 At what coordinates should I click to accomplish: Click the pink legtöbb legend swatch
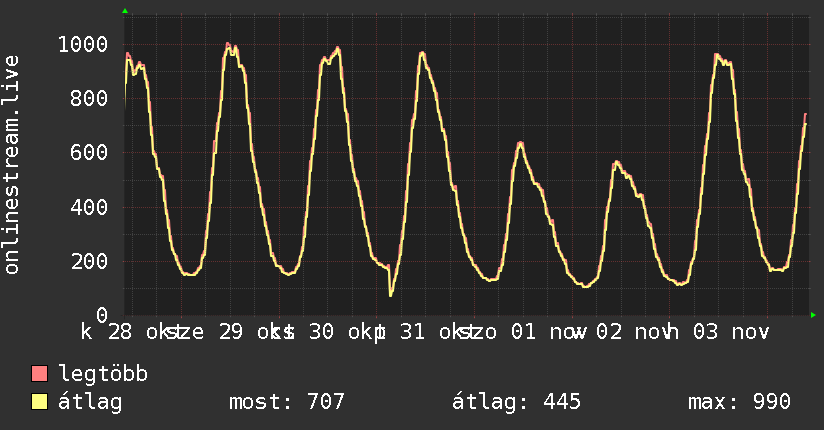(x=39, y=373)
